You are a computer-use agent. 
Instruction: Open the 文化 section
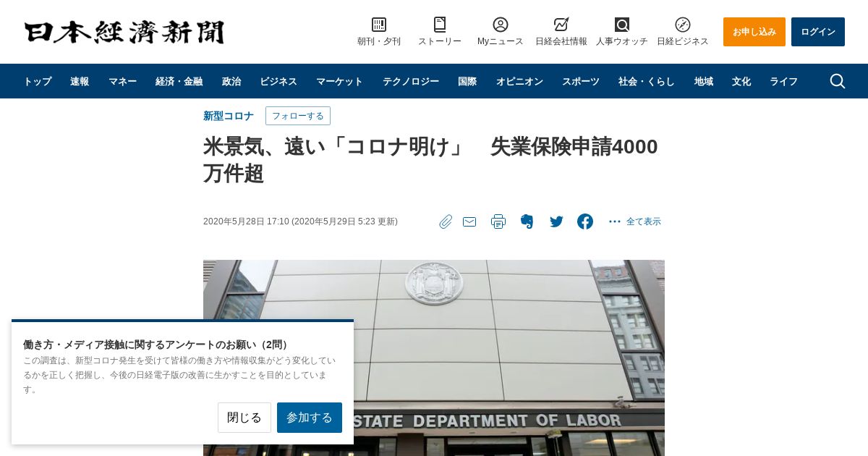coord(741,82)
